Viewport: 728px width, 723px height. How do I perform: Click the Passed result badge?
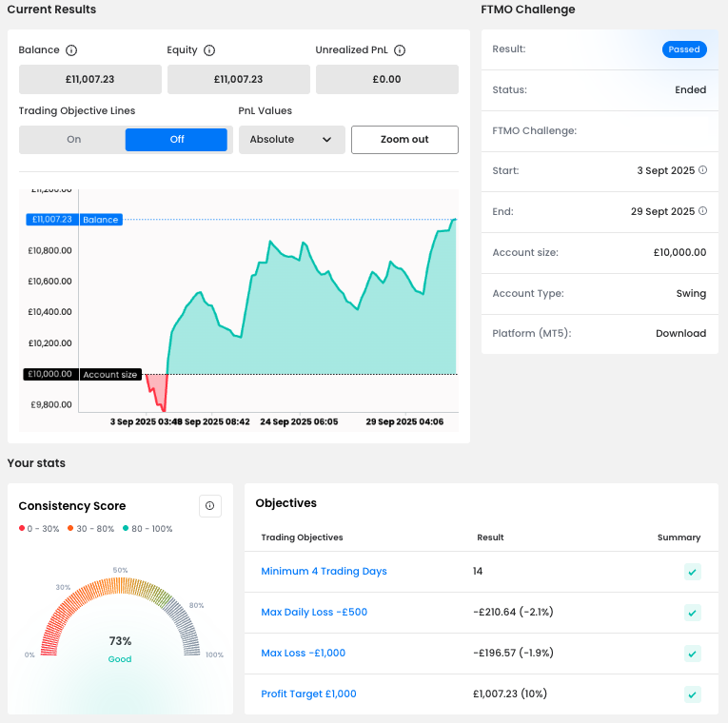683,49
